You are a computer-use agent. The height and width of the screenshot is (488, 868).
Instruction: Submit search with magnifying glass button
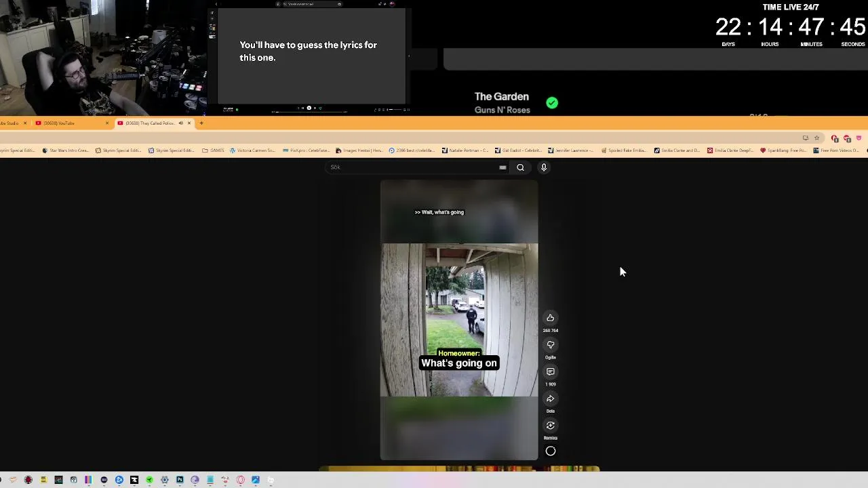point(520,167)
